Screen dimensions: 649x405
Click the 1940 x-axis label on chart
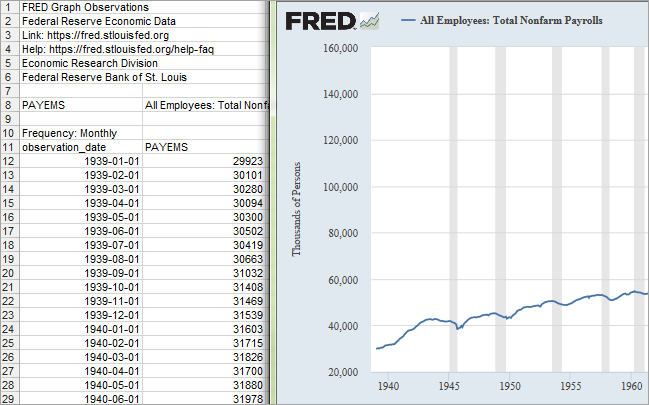(388, 386)
